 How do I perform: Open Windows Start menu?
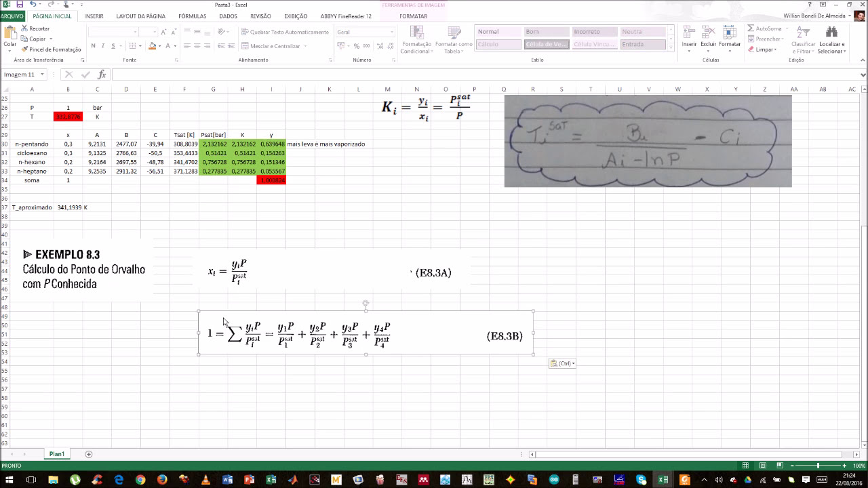pyautogui.click(x=9, y=480)
